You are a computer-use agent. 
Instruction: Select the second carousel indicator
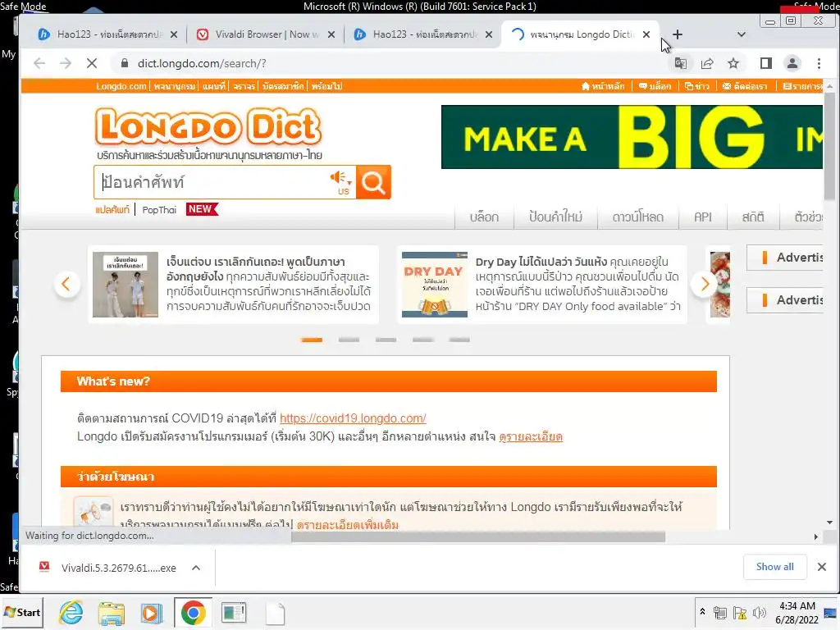(349, 340)
